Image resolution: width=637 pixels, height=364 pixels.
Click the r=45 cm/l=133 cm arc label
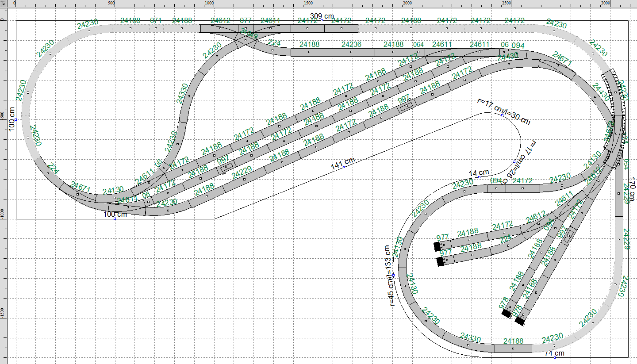(x=390, y=275)
